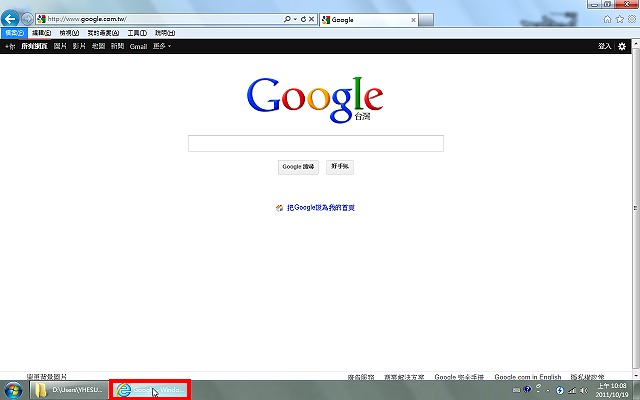The width and height of the screenshot is (640, 400).
Task: Click the Google 完全手冊 footer link
Action: (459, 377)
